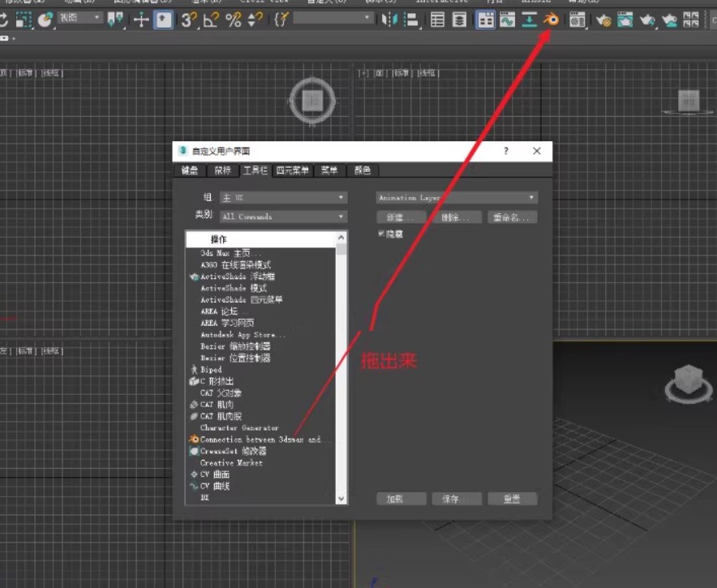Image resolution: width=717 pixels, height=588 pixels.
Task: Click the 保存 button
Action: point(457,499)
